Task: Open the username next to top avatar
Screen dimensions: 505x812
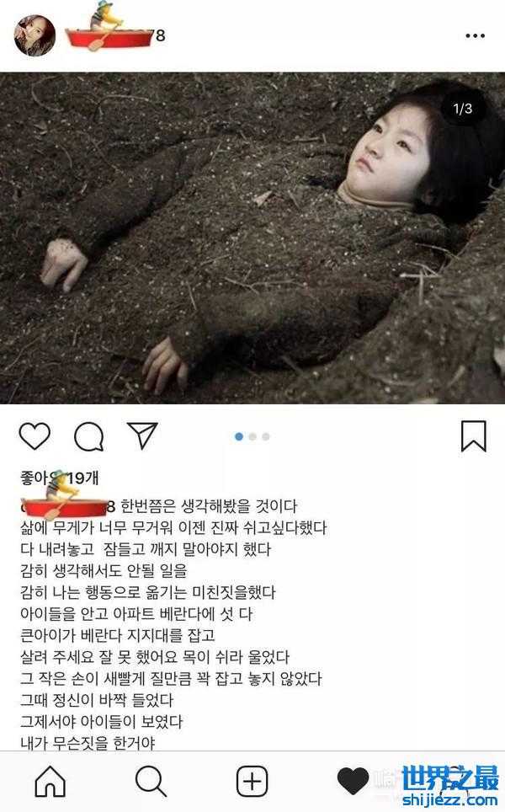Action: [x=114, y=35]
